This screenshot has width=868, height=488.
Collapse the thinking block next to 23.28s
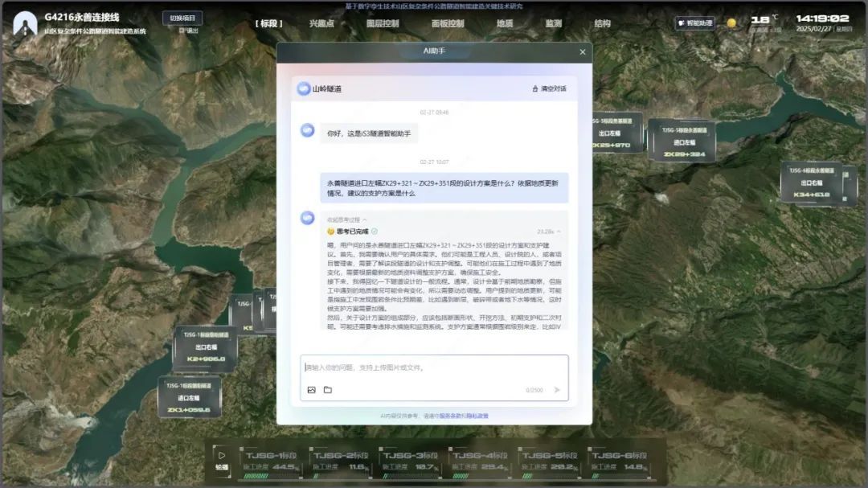(x=559, y=232)
